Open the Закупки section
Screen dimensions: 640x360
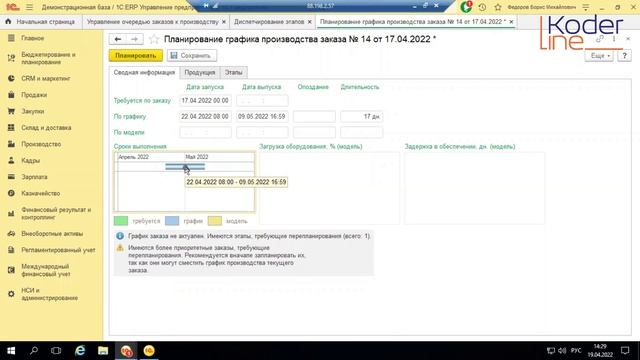pos(33,111)
